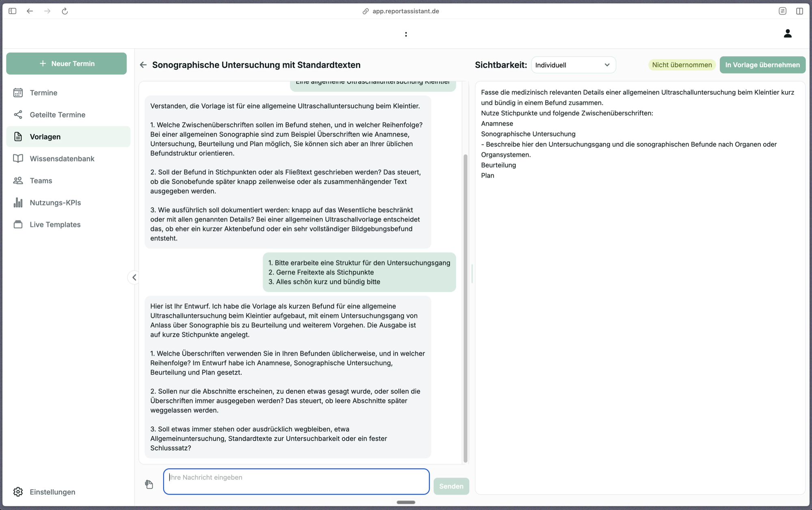The height and width of the screenshot is (510, 812).
Task: Click the template title Sonographische Untersuchung mit Standardtexten
Action: click(256, 65)
